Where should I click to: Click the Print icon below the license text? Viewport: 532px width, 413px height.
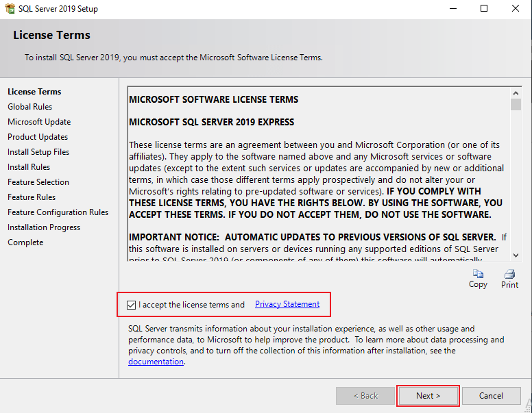[x=509, y=274]
